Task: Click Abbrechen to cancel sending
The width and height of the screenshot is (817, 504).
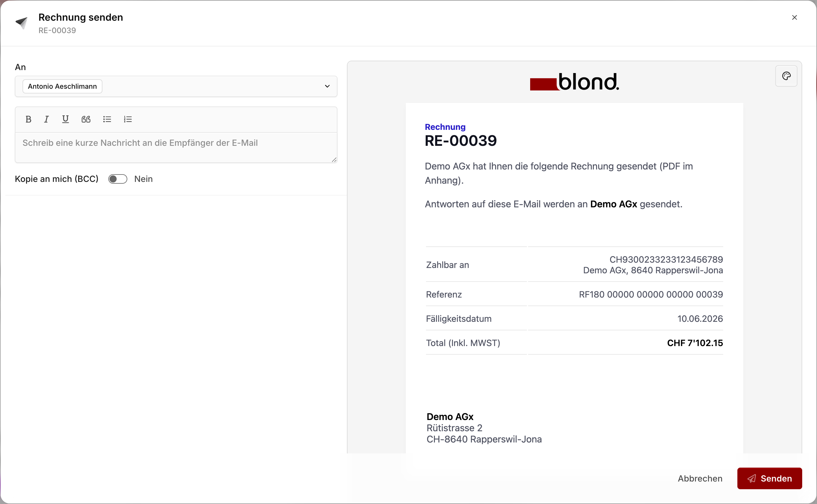Action: click(x=700, y=478)
